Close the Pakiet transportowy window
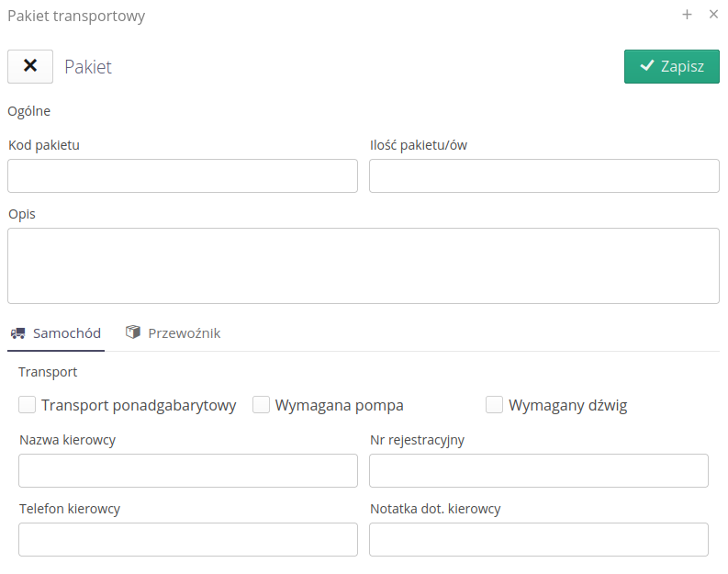728x574 pixels. coord(713,15)
